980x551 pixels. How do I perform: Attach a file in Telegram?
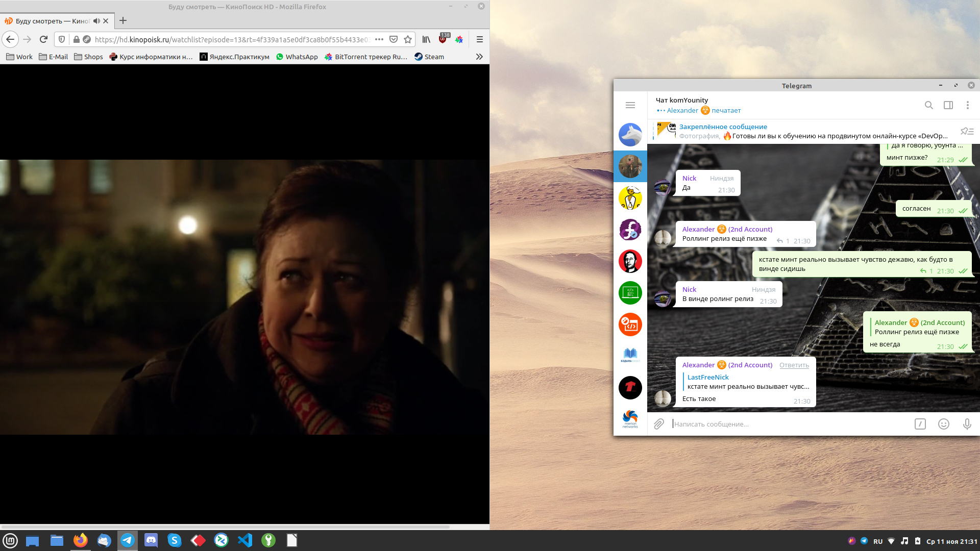[659, 424]
